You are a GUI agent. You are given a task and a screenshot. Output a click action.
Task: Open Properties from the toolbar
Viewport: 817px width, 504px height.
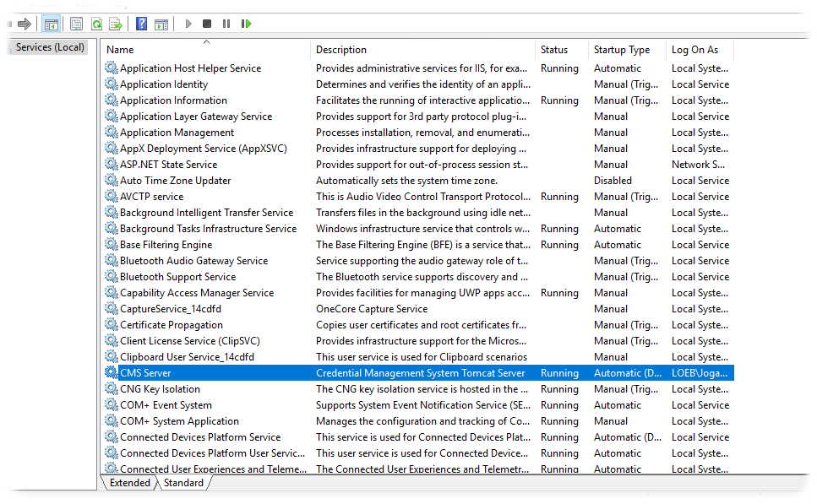(77, 24)
